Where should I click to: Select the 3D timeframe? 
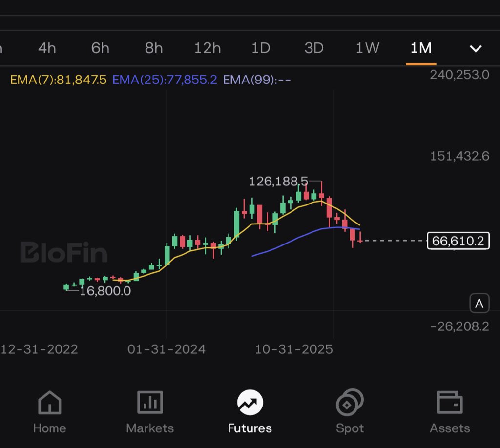tap(314, 48)
